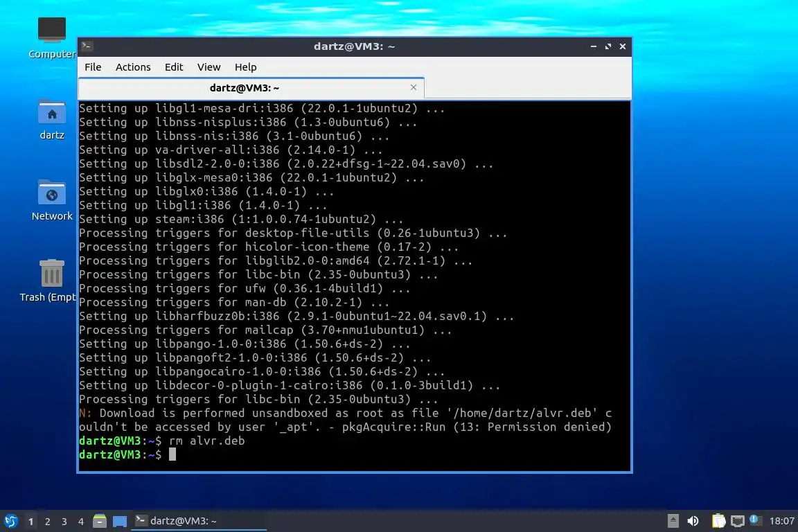Switch to workspace 2
The width and height of the screenshot is (798, 532).
tap(48, 522)
